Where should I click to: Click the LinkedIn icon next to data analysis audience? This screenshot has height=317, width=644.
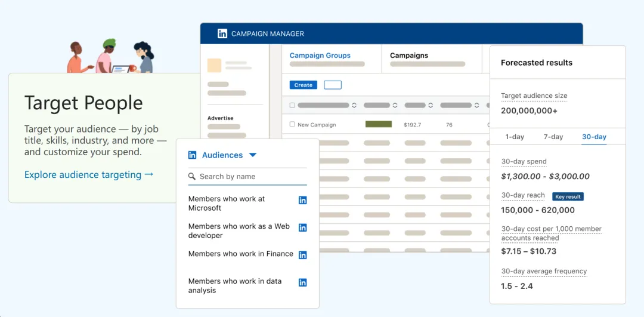pyautogui.click(x=302, y=282)
